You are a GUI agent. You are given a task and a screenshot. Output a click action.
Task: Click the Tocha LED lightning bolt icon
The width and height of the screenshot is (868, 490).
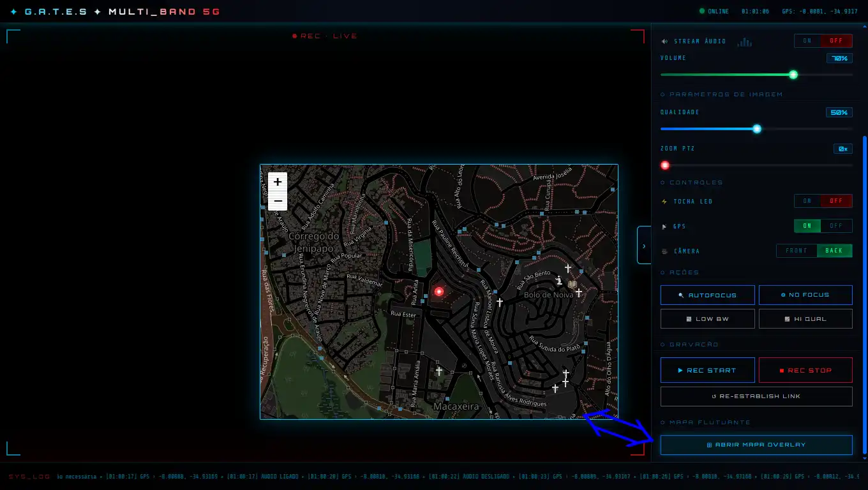tap(665, 202)
